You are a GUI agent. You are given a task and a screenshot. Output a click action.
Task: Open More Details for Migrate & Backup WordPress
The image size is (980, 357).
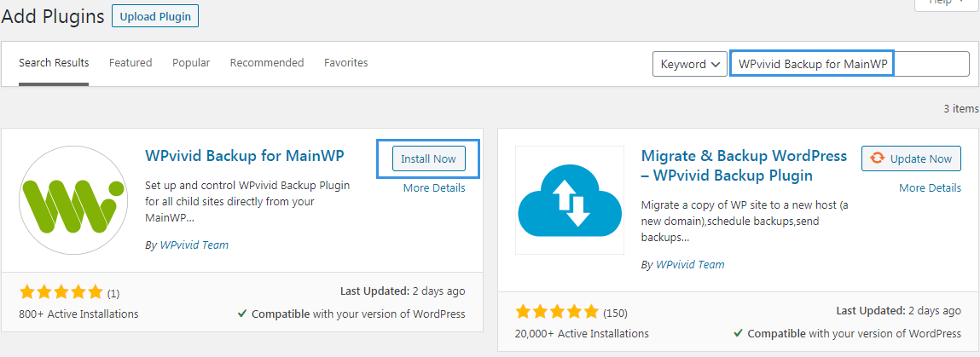tap(930, 187)
